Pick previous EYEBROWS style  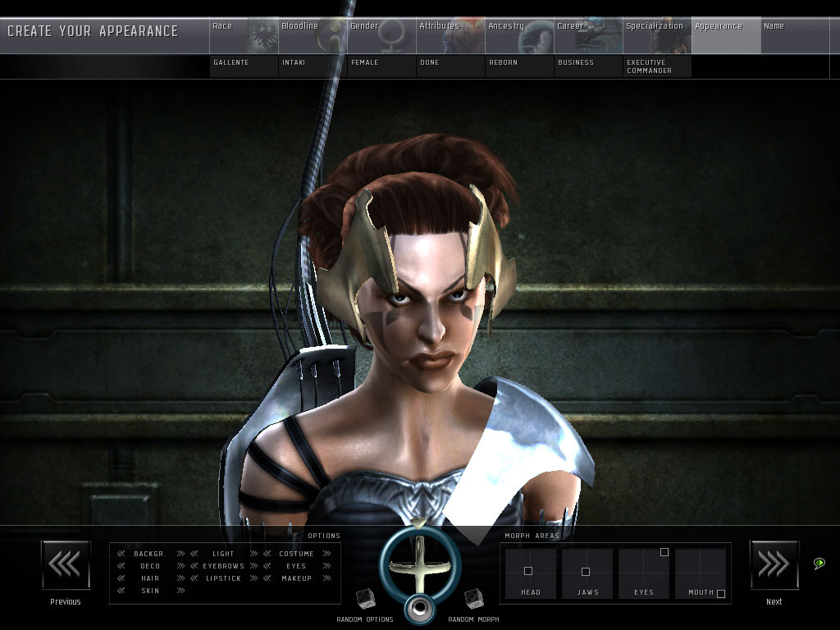[x=194, y=566]
